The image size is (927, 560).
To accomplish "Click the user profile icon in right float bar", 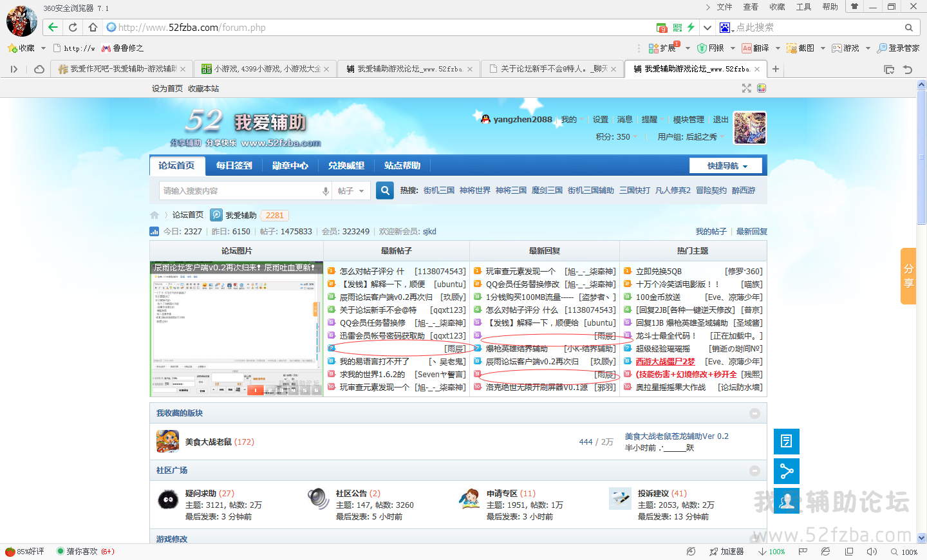I will [x=787, y=501].
